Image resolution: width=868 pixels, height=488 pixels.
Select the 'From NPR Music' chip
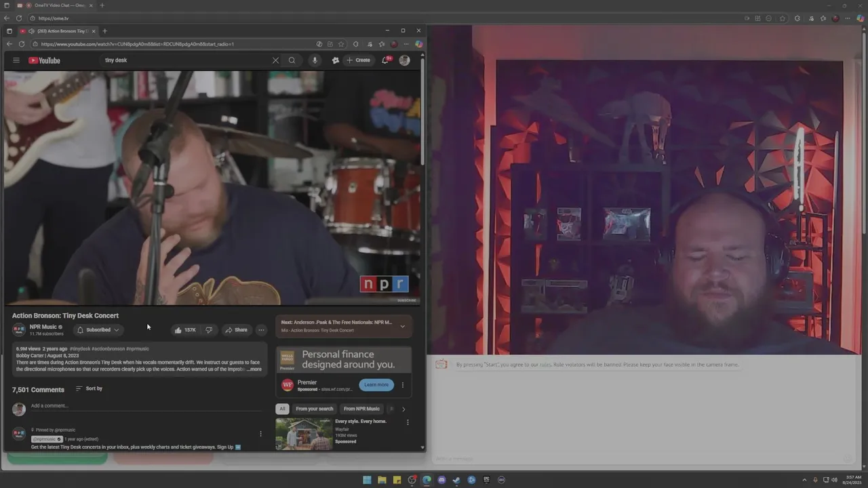coord(361,409)
